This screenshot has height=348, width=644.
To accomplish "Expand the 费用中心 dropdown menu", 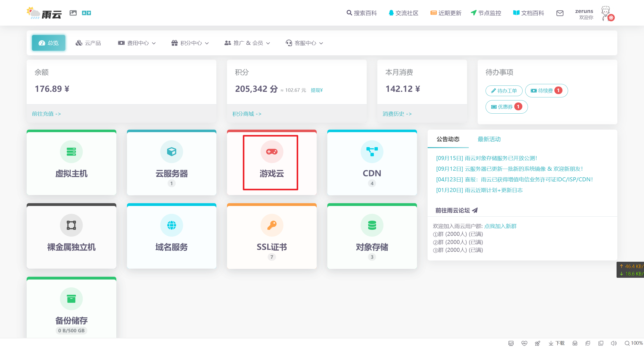I will 137,42.
